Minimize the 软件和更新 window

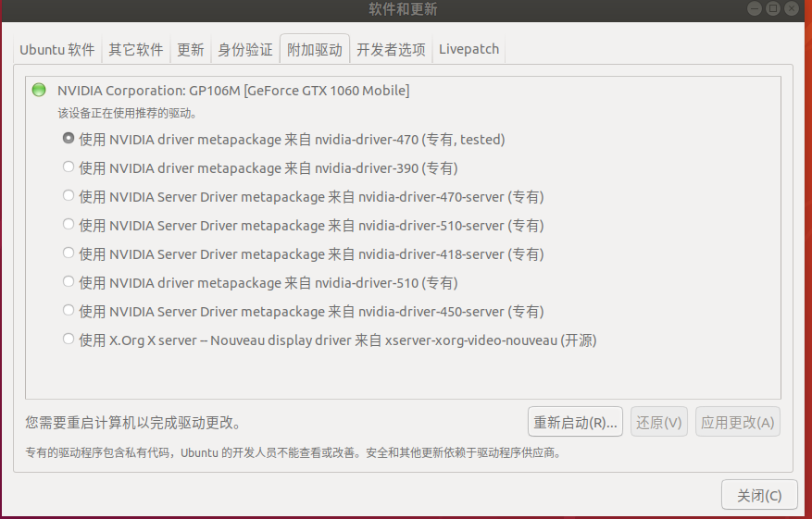click(x=755, y=8)
